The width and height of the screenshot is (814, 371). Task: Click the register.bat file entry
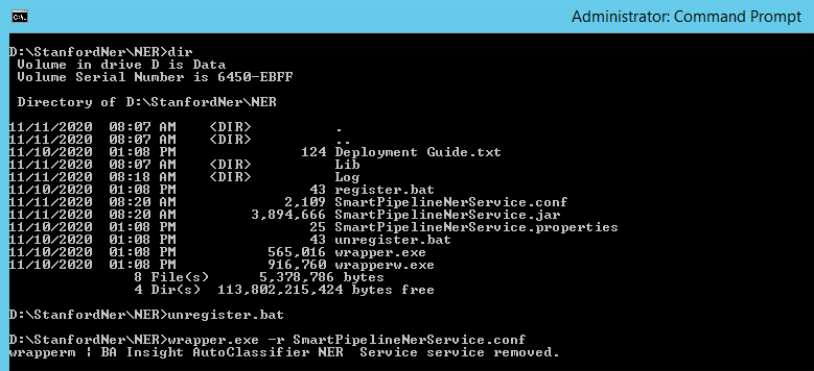coord(385,190)
